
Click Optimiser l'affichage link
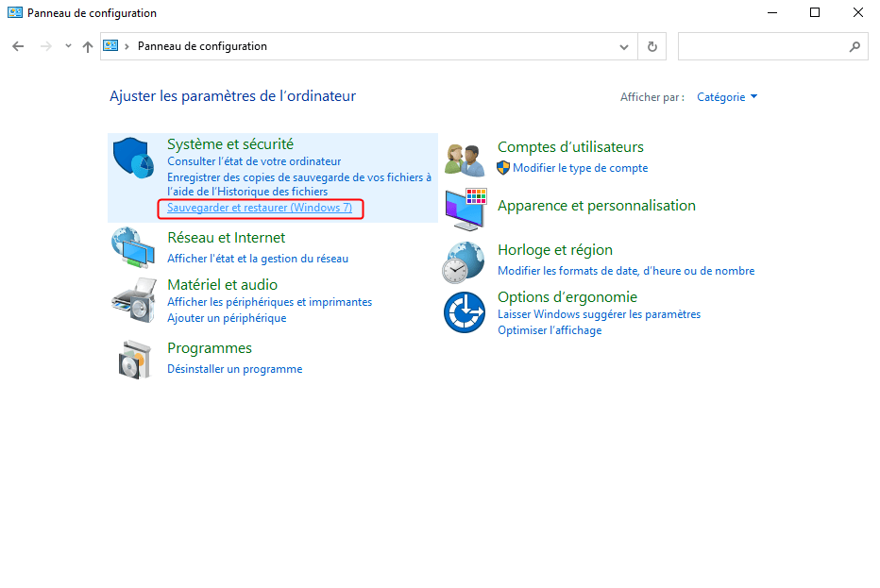(550, 330)
